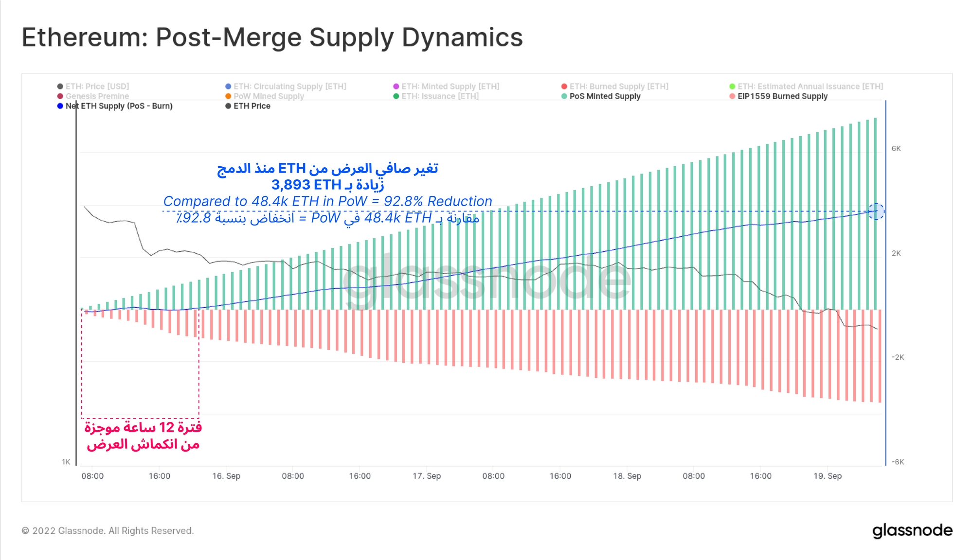Enable ETH: Issuance [ETH] legend item
This screenshot has width=973, height=560.
click(x=440, y=96)
